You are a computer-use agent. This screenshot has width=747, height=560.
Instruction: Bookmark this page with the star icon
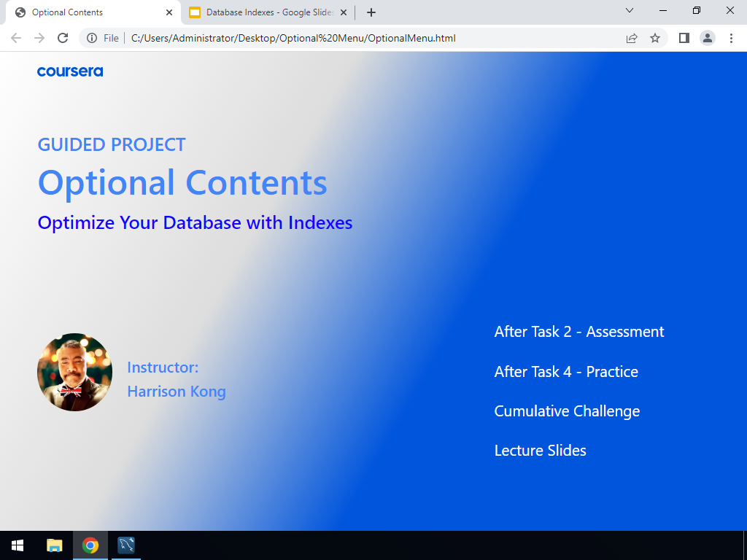pyautogui.click(x=655, y=38)
